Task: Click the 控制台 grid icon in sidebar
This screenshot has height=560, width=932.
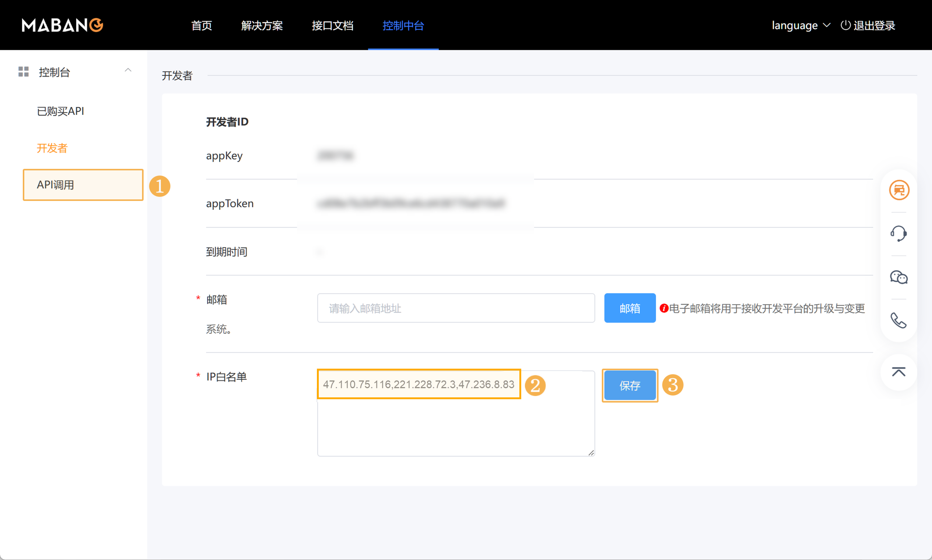Action: point(23,72)
